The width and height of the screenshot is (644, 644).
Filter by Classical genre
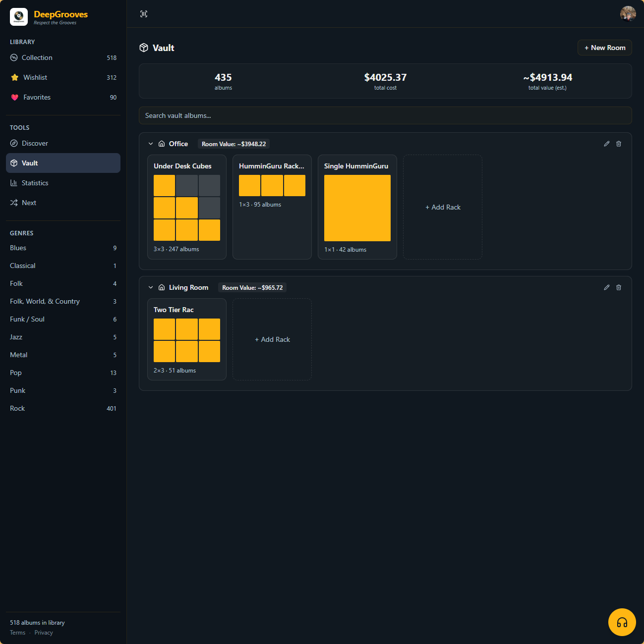[x=63, y=266]
